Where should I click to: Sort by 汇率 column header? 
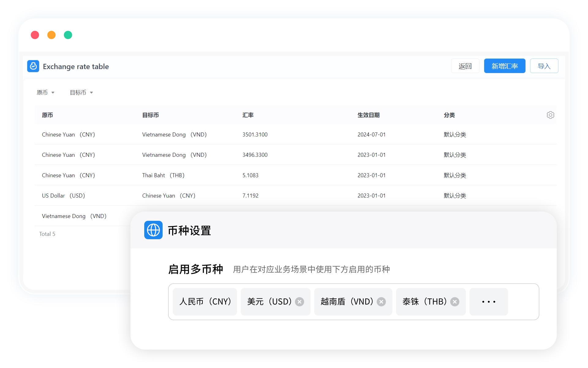point(248,115)
